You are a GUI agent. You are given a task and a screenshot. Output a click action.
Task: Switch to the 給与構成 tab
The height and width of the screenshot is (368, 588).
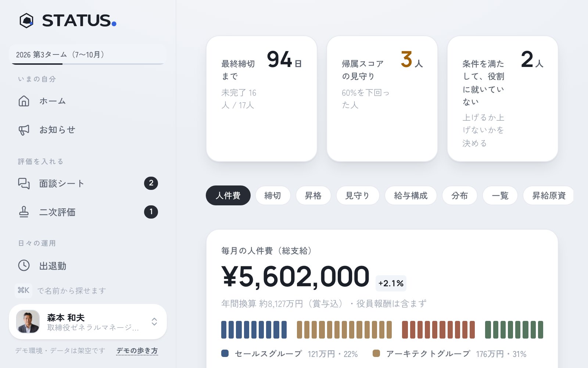[x=411, y=195]
